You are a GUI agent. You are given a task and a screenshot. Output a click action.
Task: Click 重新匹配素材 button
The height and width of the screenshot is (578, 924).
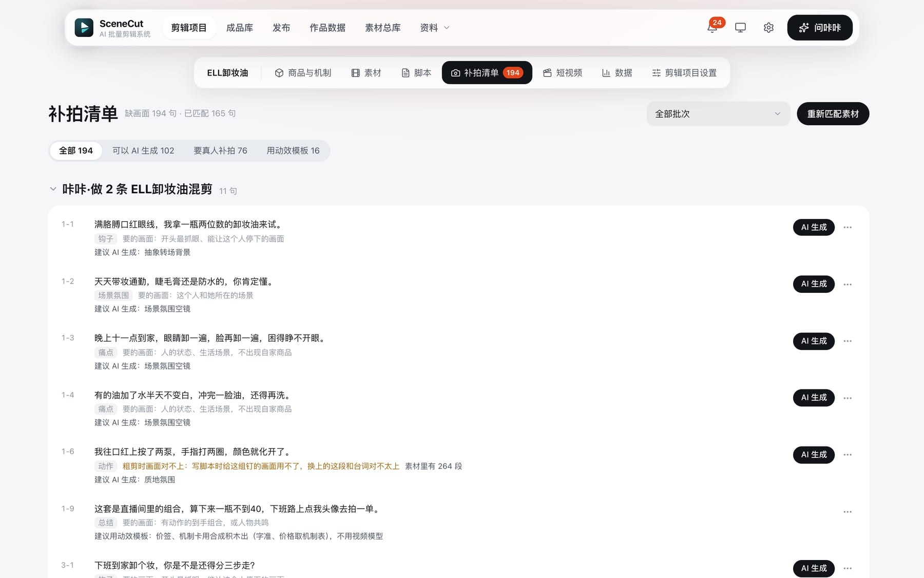[x=833, y=114]
